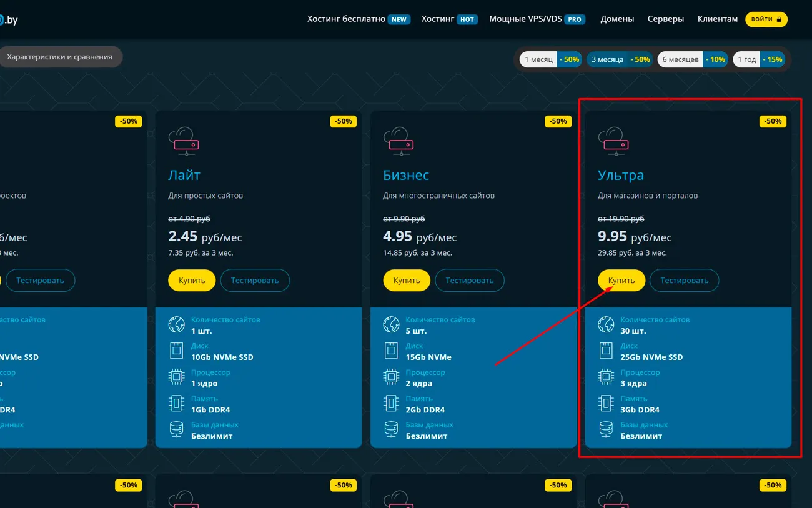This screenshot has height=508, width=812.
Task: Open the Лайт plan title
Action: click(x=184, y=175)
